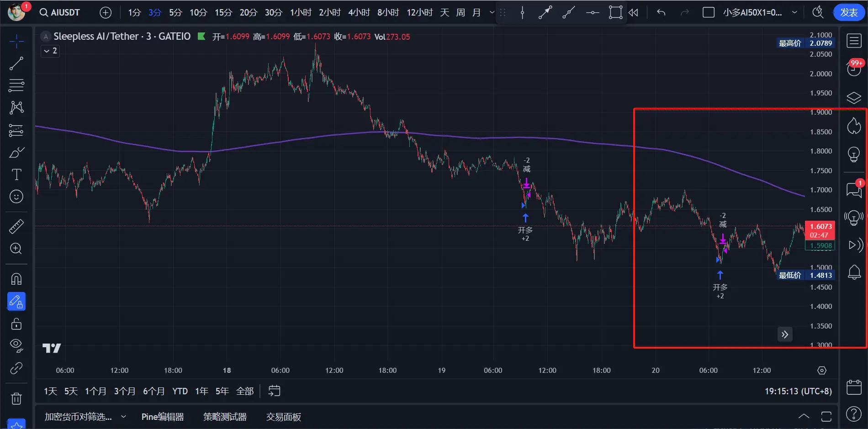Set date range to YTD
The width and height of the screenshot is (868, 429).
pos(180,391)
